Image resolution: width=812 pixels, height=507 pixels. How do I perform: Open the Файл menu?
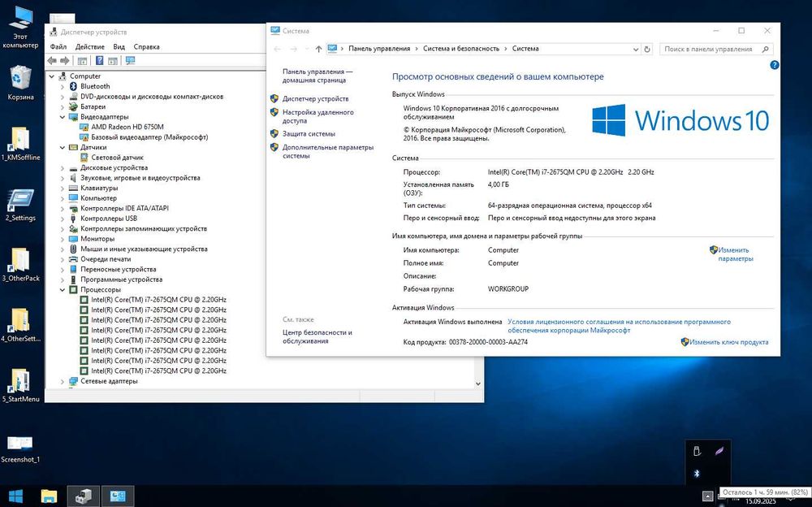(58, 46)
